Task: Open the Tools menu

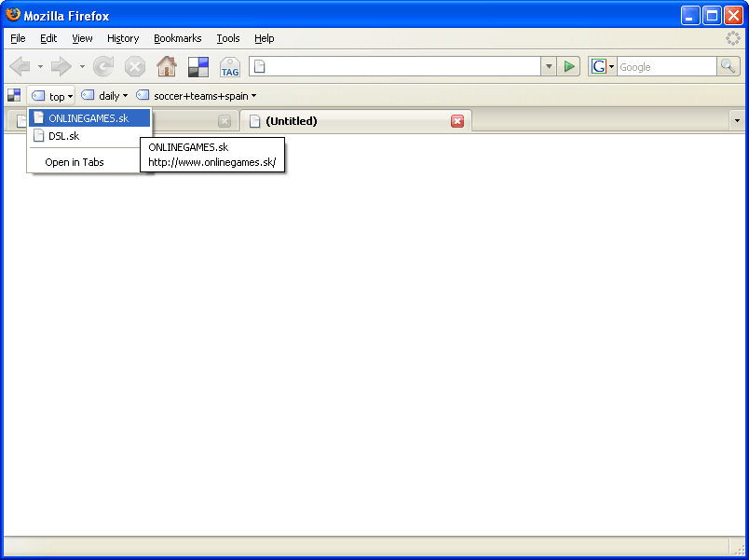Action: tap(228, 38)
